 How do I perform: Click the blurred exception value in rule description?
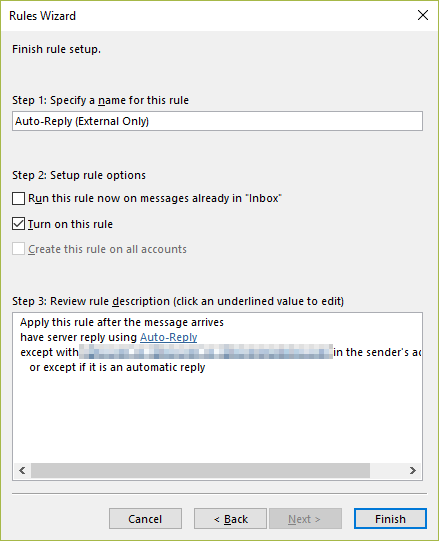206,352
